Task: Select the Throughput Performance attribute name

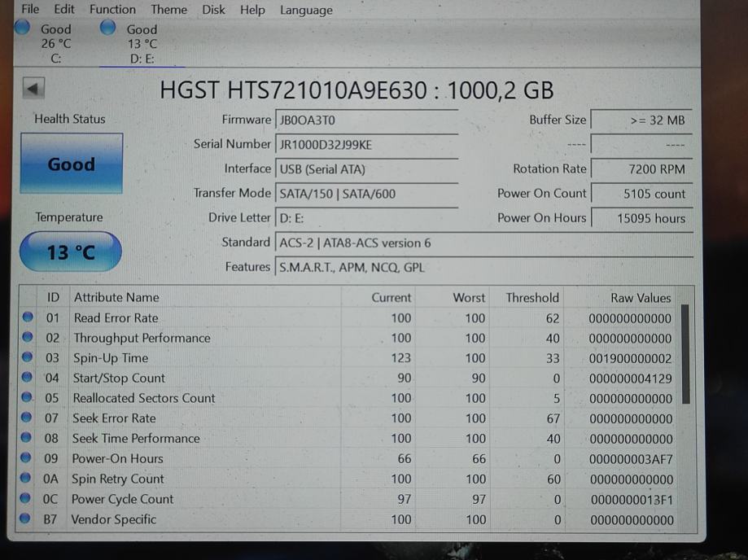Action: (x=142, y=338)
